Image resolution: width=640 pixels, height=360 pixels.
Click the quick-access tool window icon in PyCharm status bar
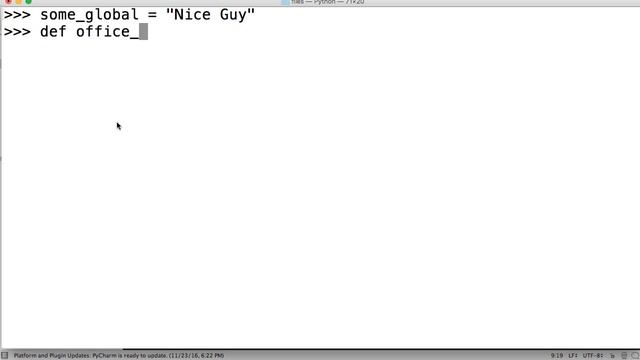[x=4, y=356]
